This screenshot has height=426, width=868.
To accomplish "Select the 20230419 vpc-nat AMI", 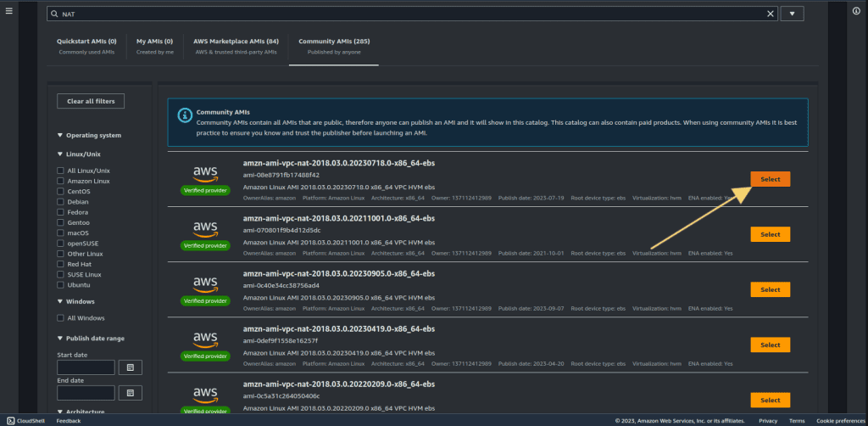I will point(770,345).
